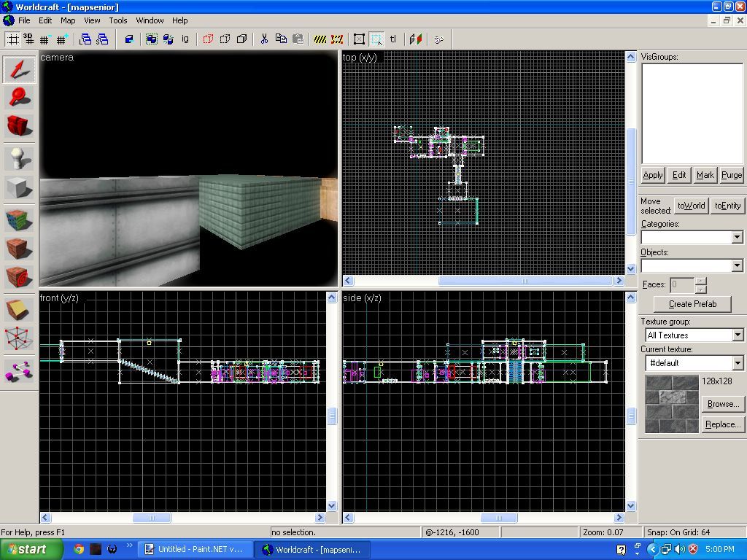Click the texture Replace... button
The height and width of the screenshot is (560, 747).
click(x=723, y=424)
